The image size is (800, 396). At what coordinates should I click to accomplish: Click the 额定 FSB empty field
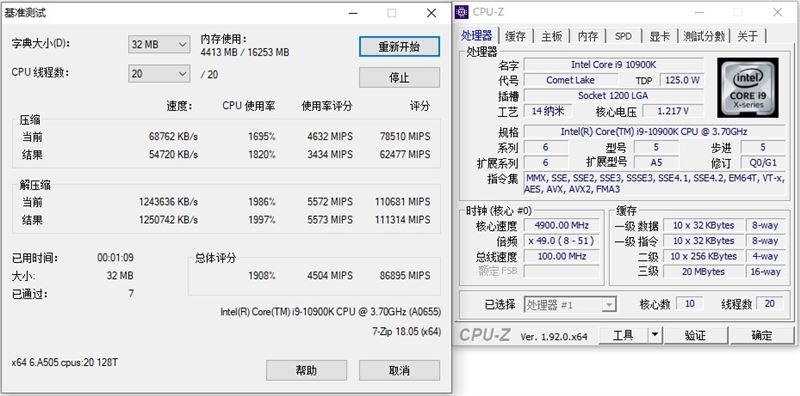(x=561, y=271)
